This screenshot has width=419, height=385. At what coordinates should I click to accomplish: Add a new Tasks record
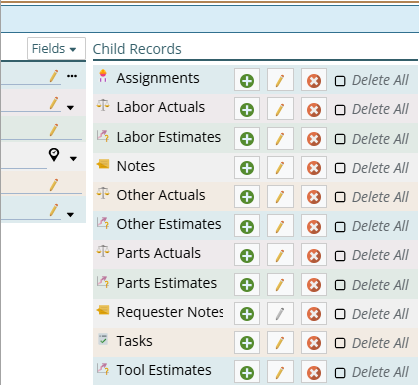point(247,342)
